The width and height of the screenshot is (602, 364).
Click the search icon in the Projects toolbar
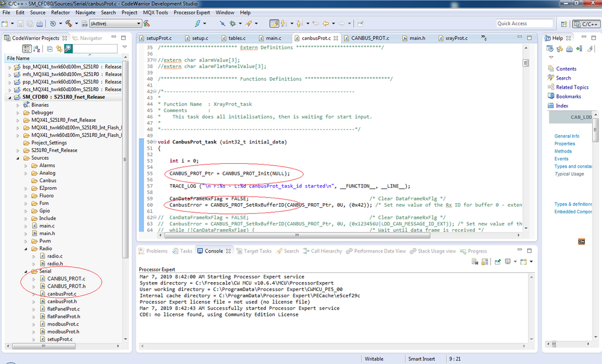[x=68, y=48]
